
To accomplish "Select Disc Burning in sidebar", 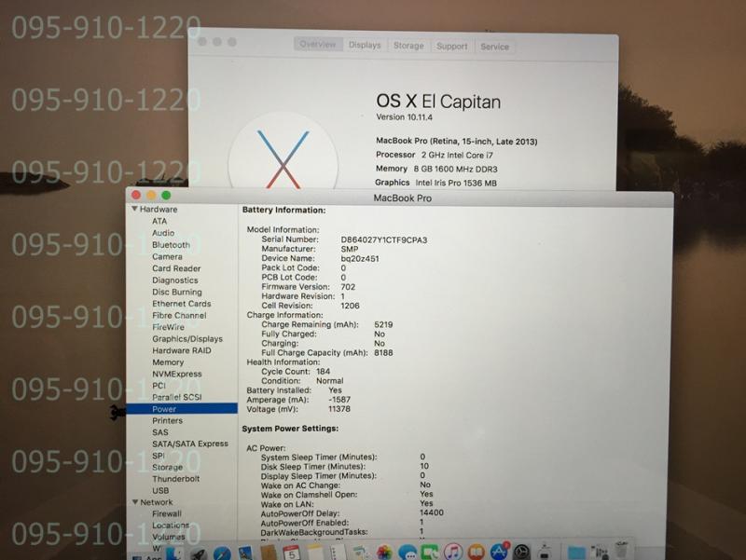I will coord(177,292).
